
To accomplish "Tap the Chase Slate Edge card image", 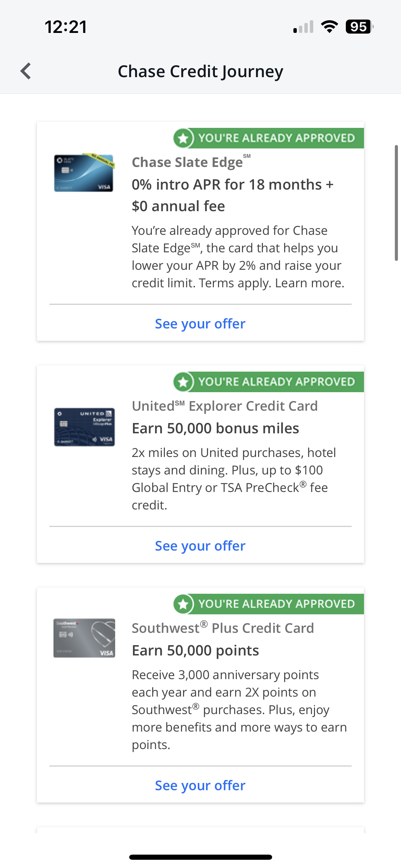I will click(x=84, y=173).
